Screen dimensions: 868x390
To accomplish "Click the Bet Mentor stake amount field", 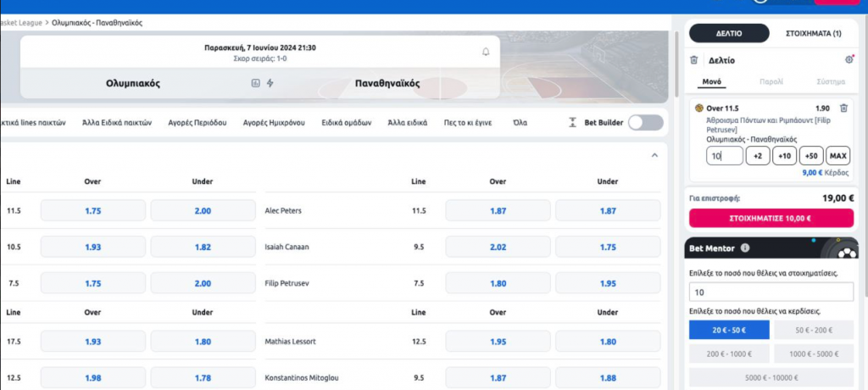I will point(771,292).
